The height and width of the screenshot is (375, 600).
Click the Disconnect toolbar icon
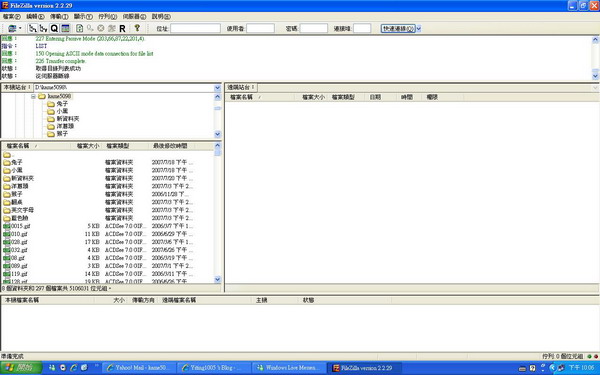click(x=111, y=28)
